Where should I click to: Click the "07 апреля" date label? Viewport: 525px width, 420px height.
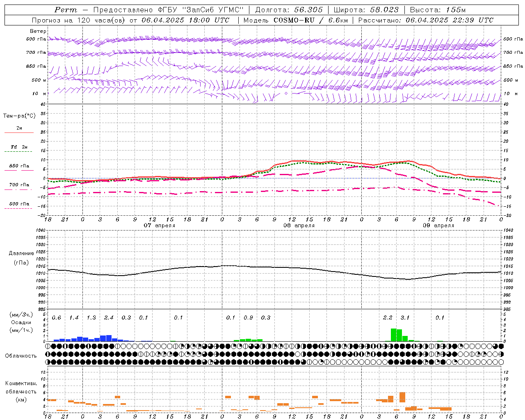[x=160, y=226]
